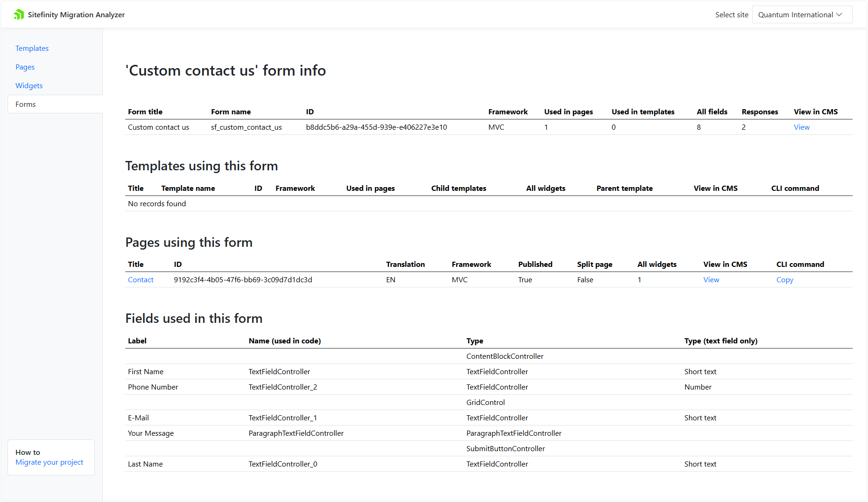Click the Sitefinity green logo icon
The width and height of the screenshot is (868, 502).
pos(19,14)
